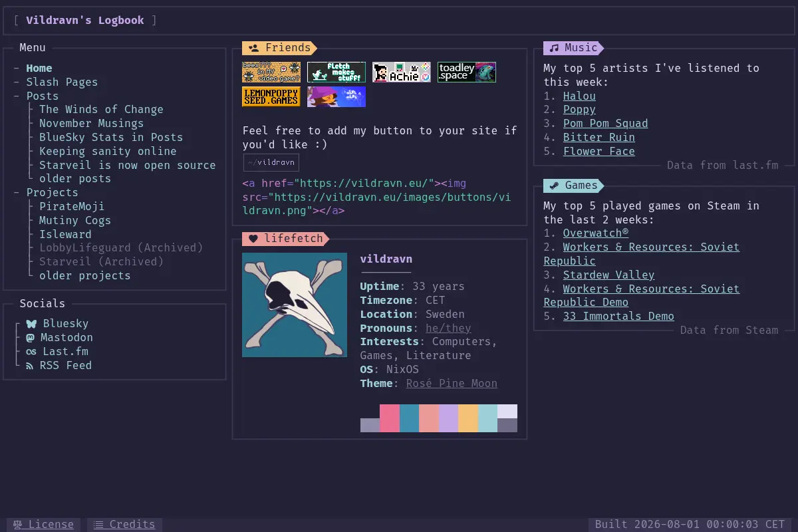Click the bird skull avatar image
The height and width of the screenshot is (532, 798).
[295, 305]
